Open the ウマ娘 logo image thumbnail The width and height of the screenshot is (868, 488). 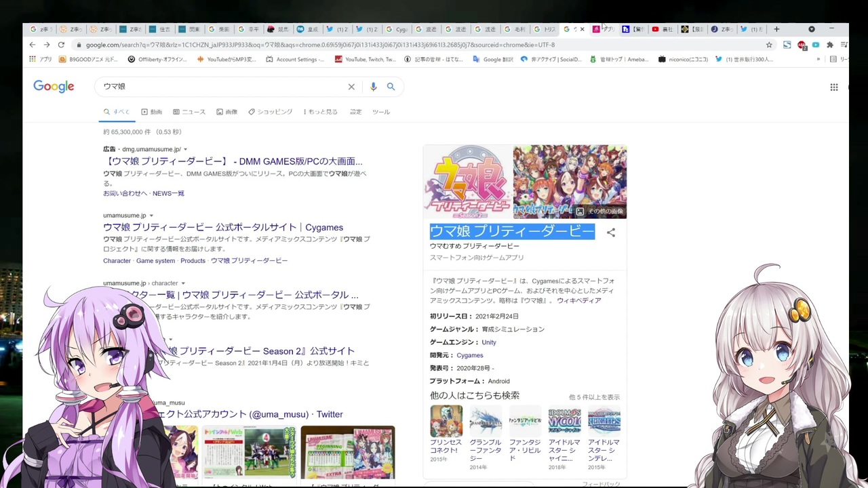[468, 182]
